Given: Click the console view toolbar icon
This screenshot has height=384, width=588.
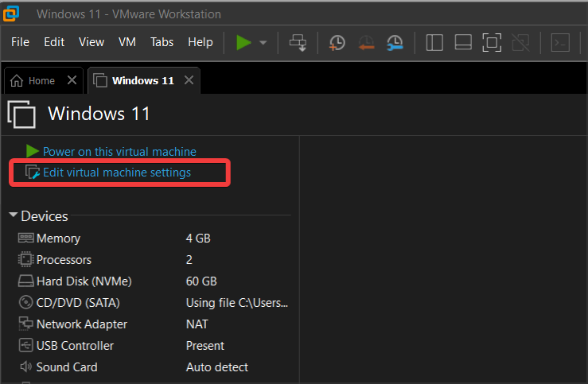Looking at the screenshot, I should [560, 42].
